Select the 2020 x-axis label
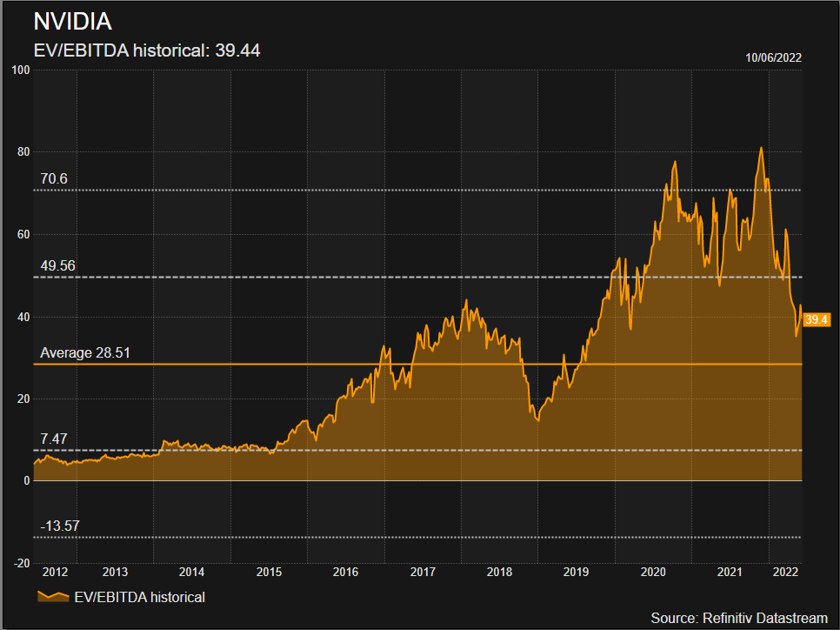 (x=653, y=572)
